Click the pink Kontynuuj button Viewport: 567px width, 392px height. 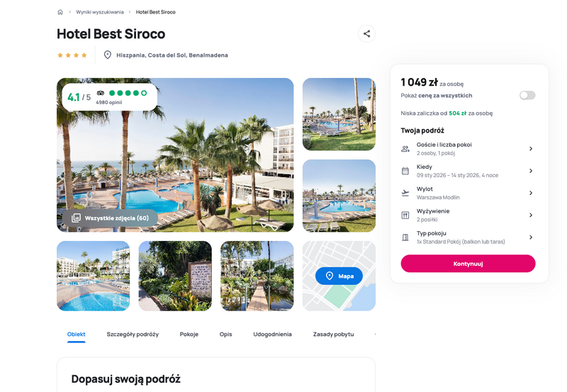click(468, 264)
